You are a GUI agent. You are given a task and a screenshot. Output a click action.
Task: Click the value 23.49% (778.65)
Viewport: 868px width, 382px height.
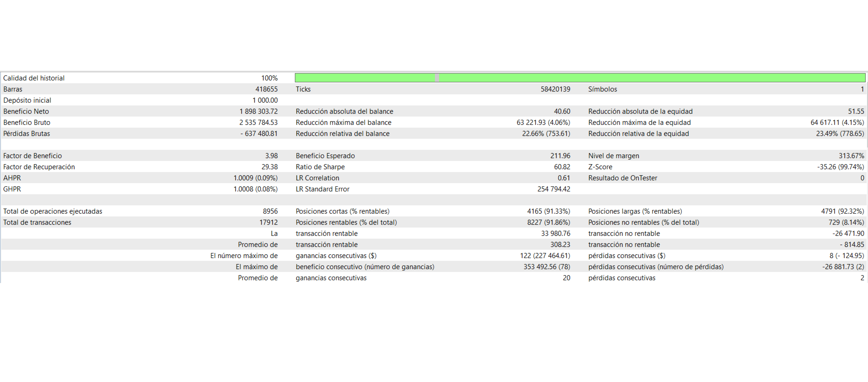tap(840, 134)
